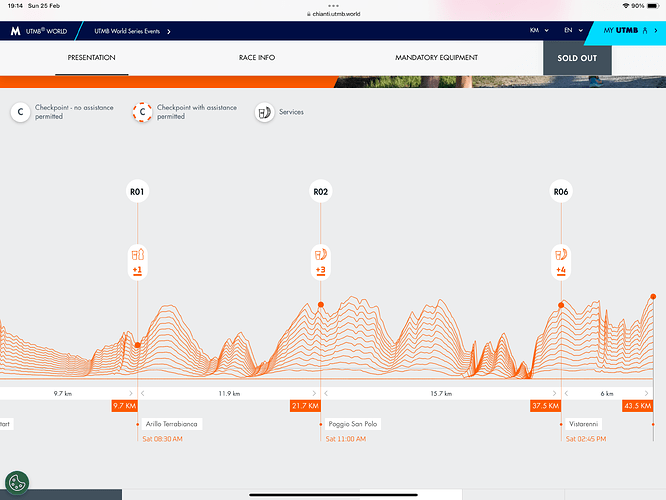Click the checkpoint no assistance legend icon
This screenshot has width=666, height=500.
point(20,112)
